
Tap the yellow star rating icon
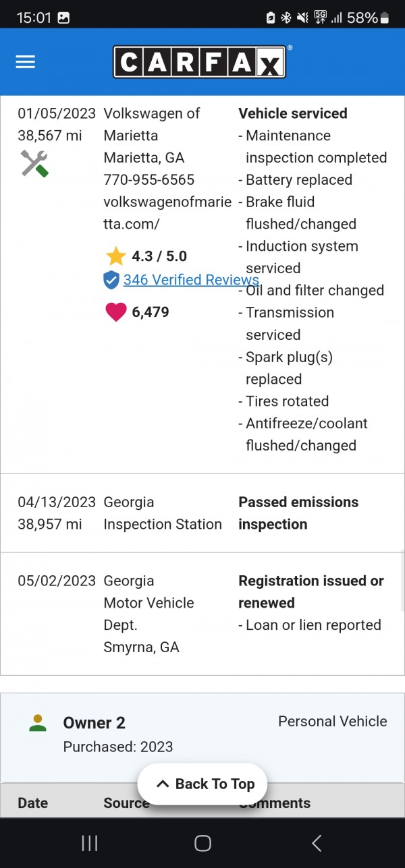(116, 256)
